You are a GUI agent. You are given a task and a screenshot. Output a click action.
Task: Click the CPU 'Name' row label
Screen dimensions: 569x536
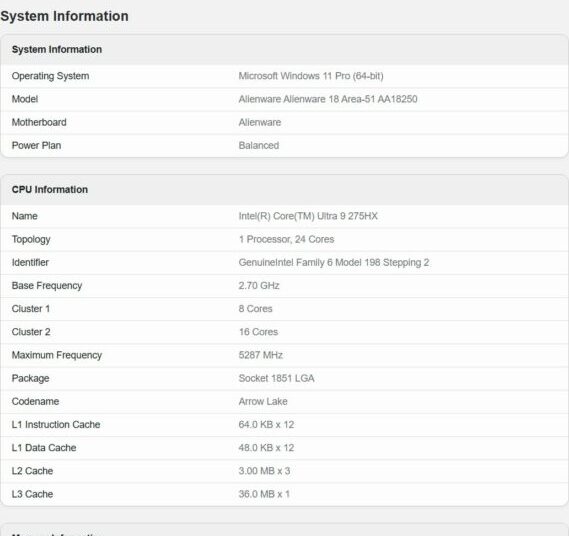tap(25, 216)
